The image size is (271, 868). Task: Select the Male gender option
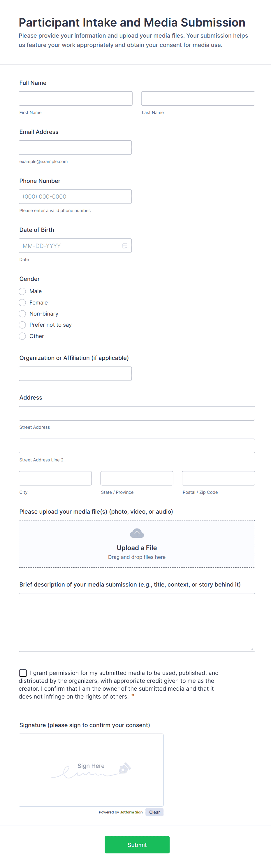[x=22, y=291]
